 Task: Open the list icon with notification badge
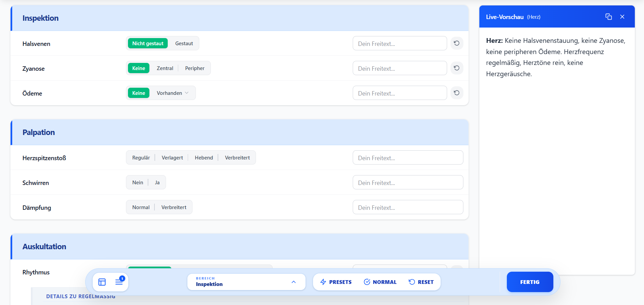pos(119,282)
